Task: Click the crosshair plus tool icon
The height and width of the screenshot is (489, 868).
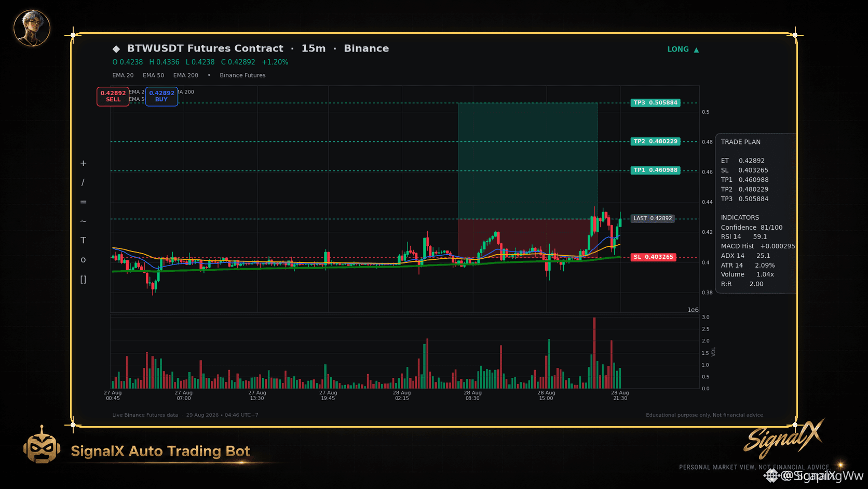Action: (x=83, y=163)
